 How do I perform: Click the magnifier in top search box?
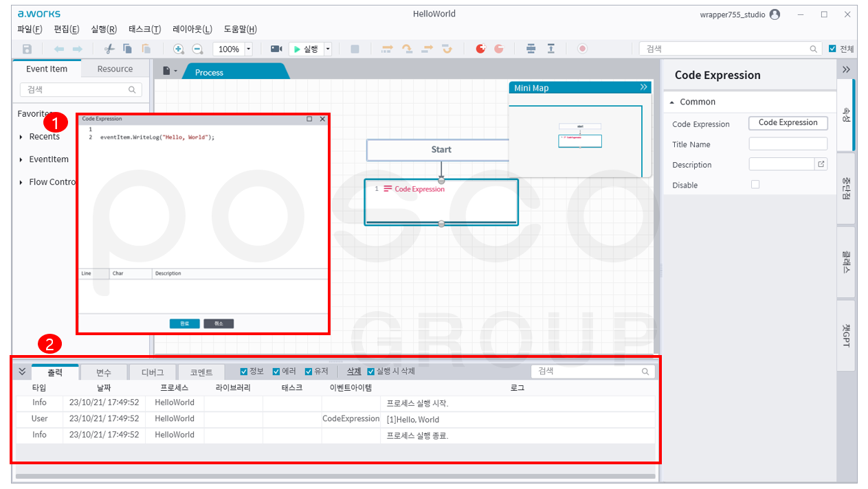tap(814, 49)
